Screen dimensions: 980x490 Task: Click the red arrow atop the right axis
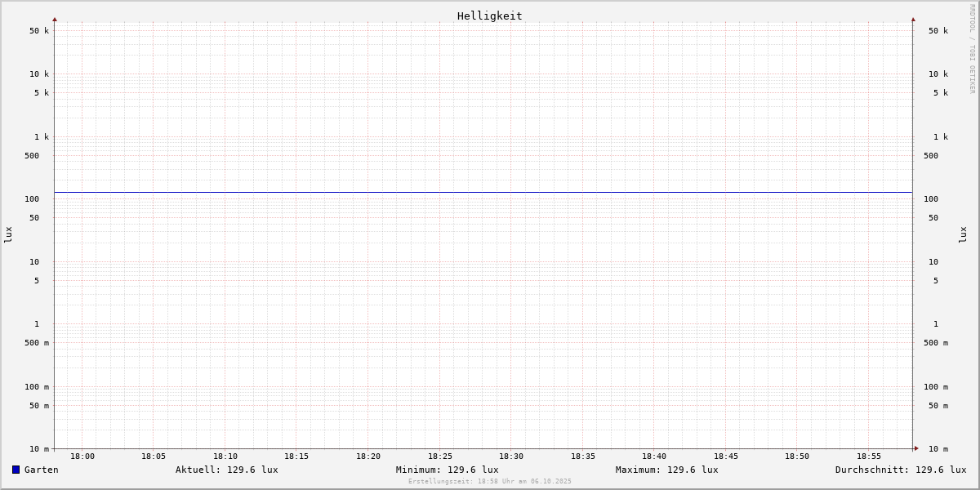[x=913, y=19]
